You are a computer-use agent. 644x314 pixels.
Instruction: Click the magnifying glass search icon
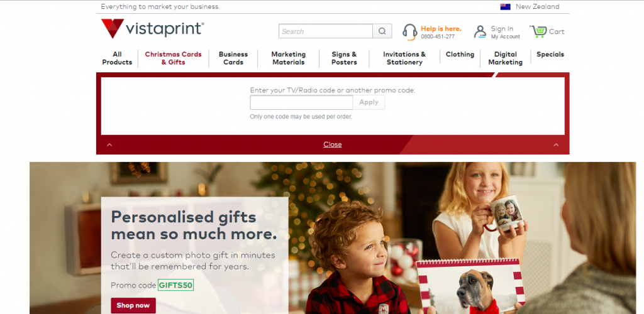click(x=382, y=31)
